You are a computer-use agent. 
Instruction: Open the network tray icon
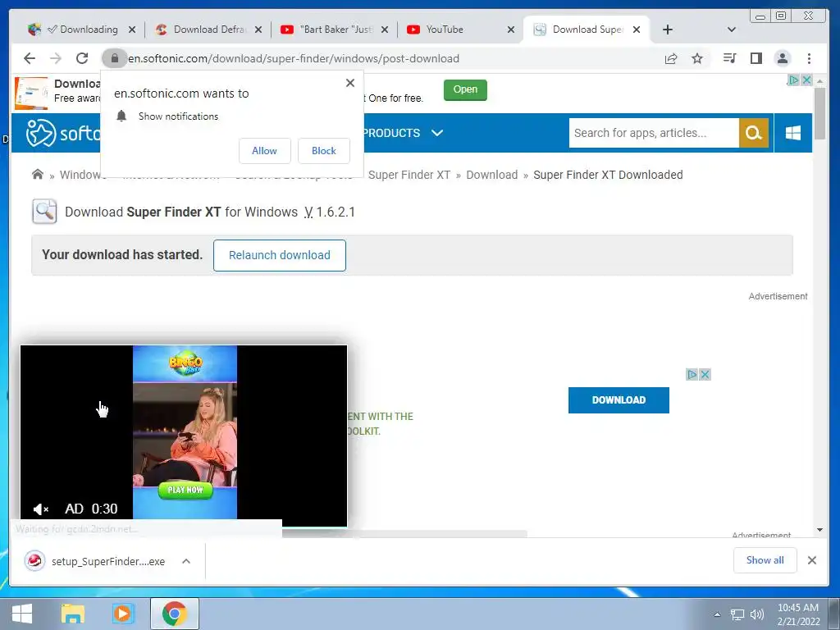737,614
